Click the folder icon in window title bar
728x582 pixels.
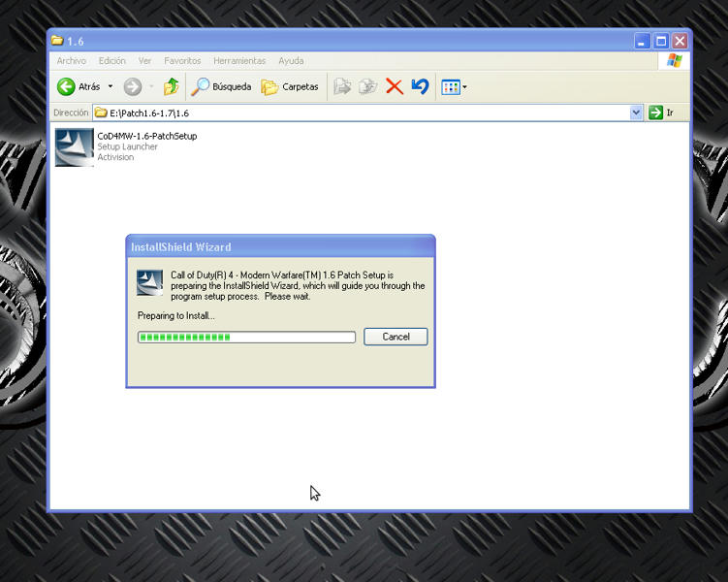tap(57, 41)
